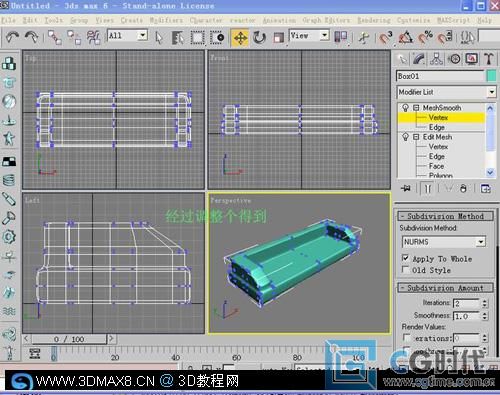Uncheck the Apply To Whole checkbox
This screenshot has width=500, height=395.
click(x=405, y=258)
